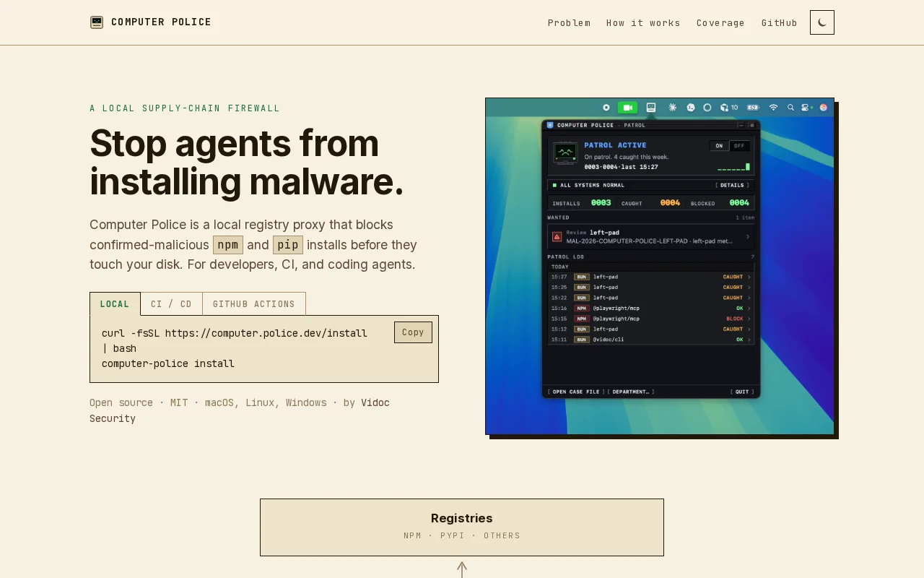This screenshot has height=578, width=924.
Task: Click the curl install command code block
Action: pyautogui.click(x=264, y=349)
